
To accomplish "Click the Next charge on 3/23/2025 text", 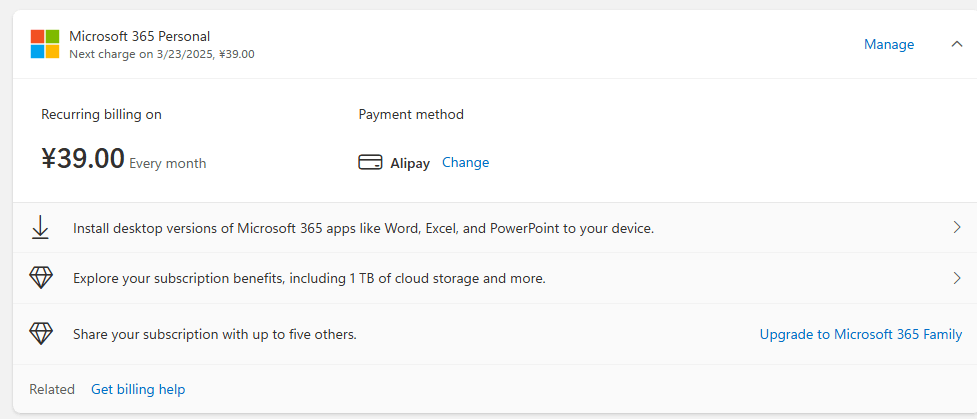I will (162, 54).
